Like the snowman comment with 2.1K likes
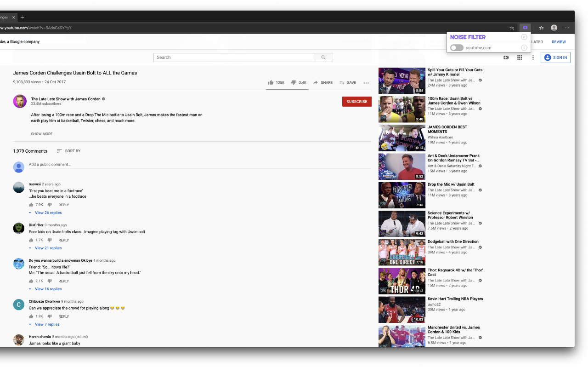 point(31,281)
